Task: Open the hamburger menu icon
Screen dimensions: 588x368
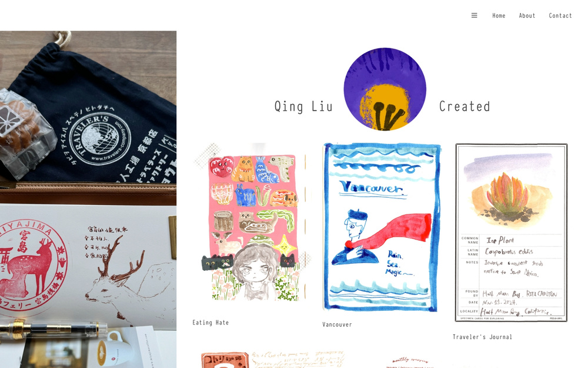Action: (474, 15)
